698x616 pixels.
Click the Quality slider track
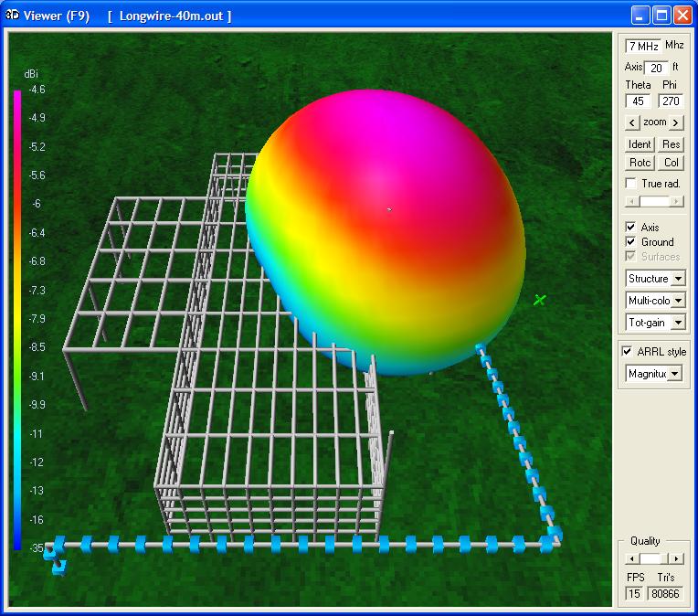tap(654, 558)
